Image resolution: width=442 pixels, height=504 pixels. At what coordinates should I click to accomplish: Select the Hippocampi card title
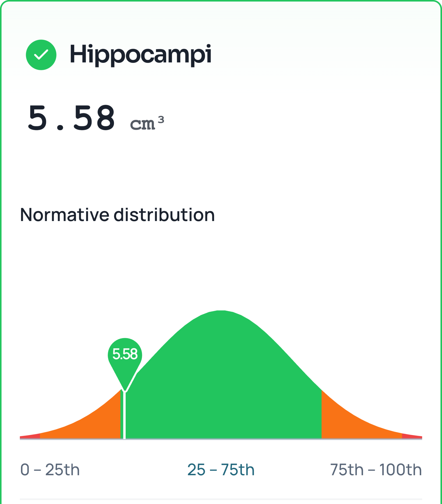pyautogui.click(x=140, y=54)
